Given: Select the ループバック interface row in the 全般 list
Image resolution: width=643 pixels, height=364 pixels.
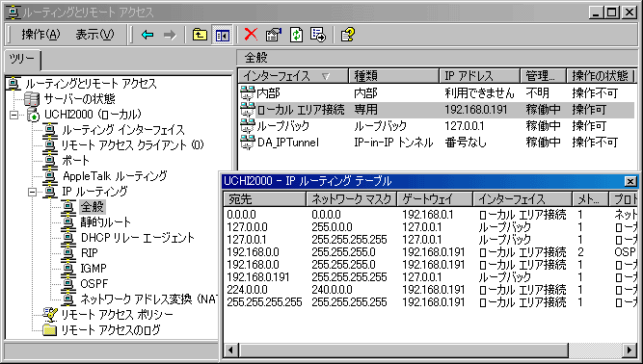Looking at the screenshot, I should tap(437, 126).
